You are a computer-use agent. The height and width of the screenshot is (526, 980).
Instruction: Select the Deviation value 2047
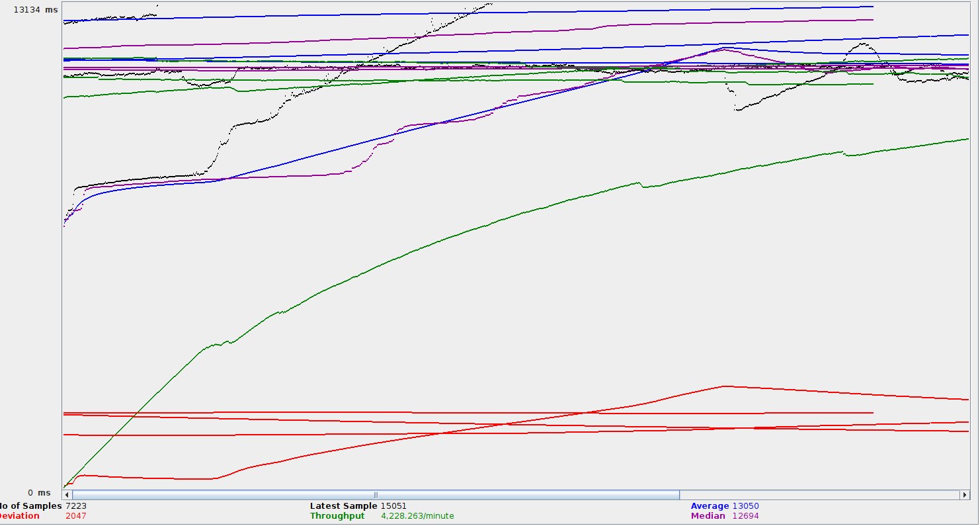(x=75, y=516)
